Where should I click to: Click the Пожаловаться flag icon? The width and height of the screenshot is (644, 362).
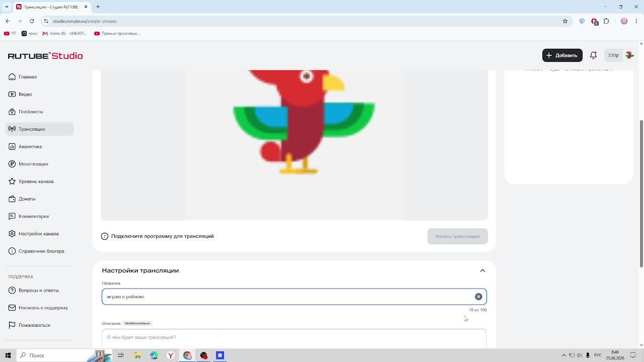point(12,325)
